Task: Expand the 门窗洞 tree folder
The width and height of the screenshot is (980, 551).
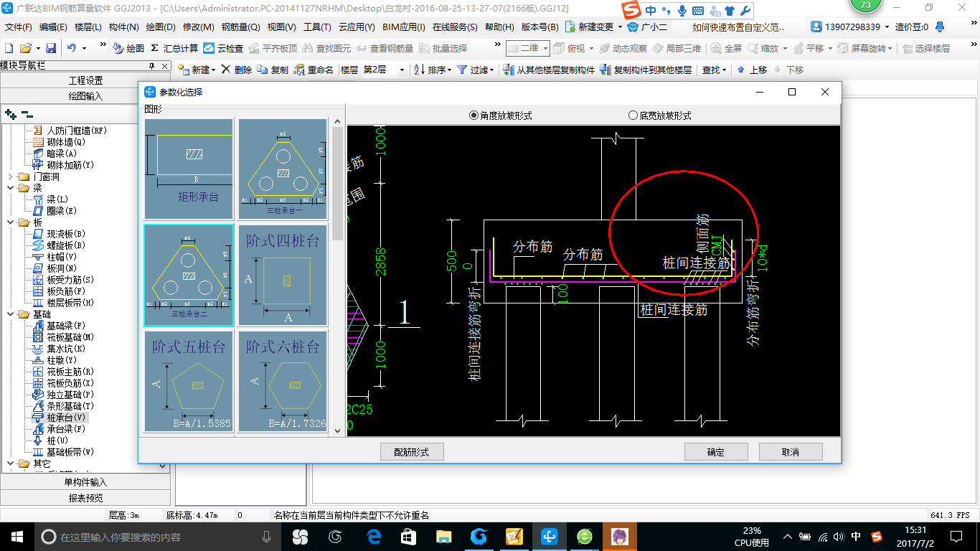Action: (10, 176)
